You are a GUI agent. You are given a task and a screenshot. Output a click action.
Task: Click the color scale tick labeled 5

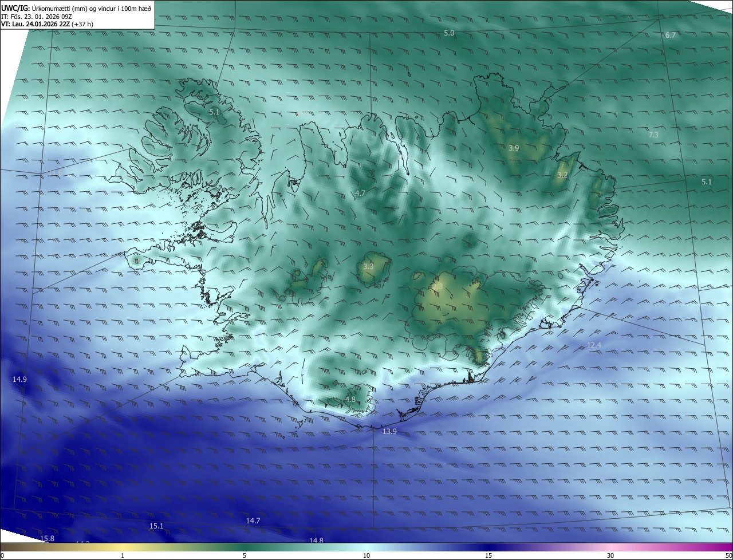245,555
